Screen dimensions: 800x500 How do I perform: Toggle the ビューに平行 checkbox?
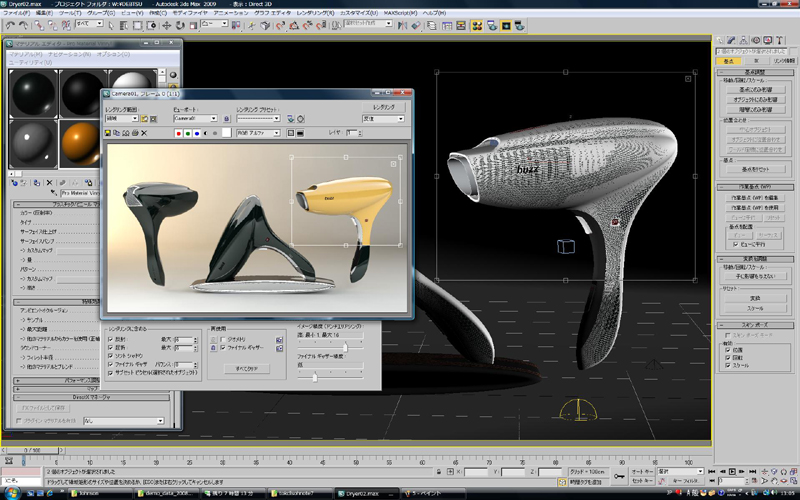pyautogui.click(x=735, y=243)
